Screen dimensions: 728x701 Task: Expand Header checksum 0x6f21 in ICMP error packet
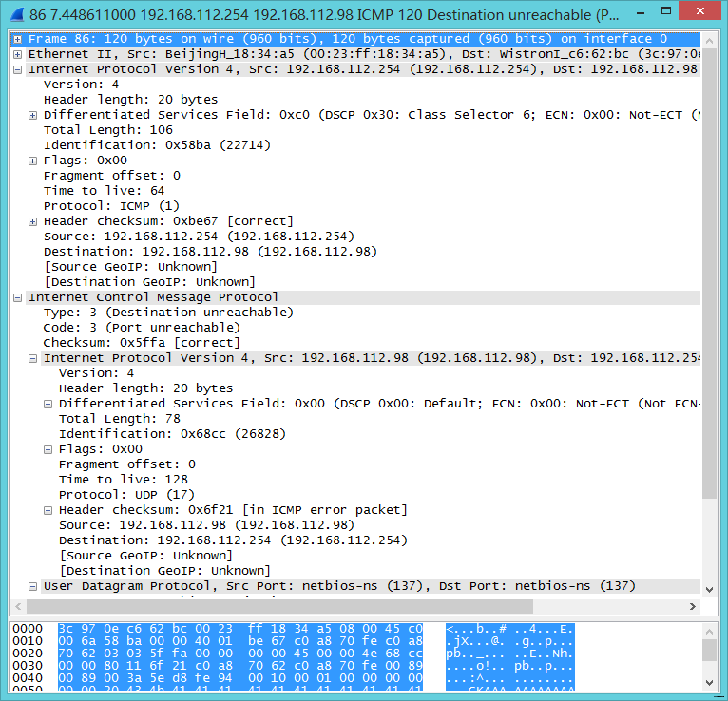click(x=48, y=510)
